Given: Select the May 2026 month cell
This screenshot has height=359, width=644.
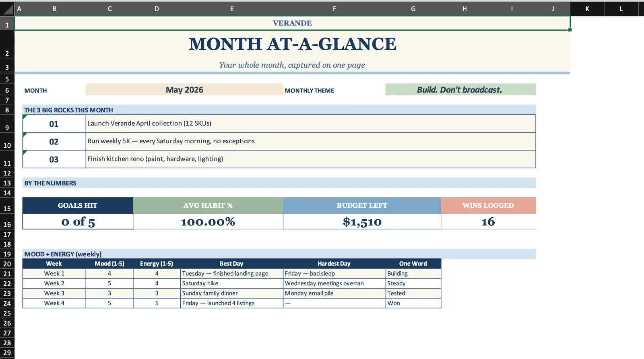Looking at the screenshot, I should pos(184,90).
